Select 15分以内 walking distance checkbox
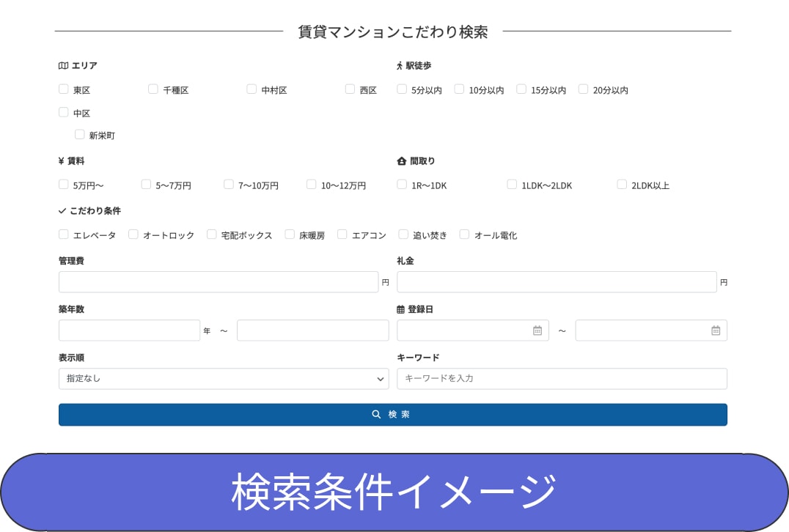789x532 pixels. point(521,89)
